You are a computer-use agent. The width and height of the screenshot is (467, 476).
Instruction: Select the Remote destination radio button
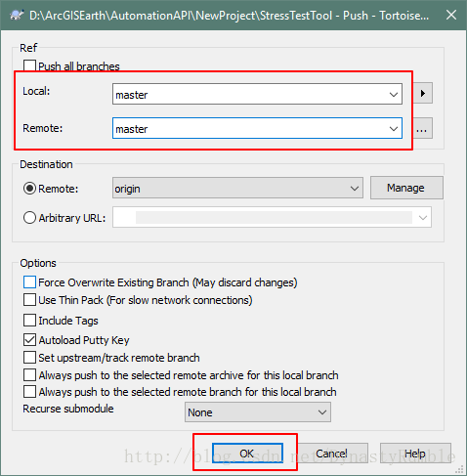(29, 189)
